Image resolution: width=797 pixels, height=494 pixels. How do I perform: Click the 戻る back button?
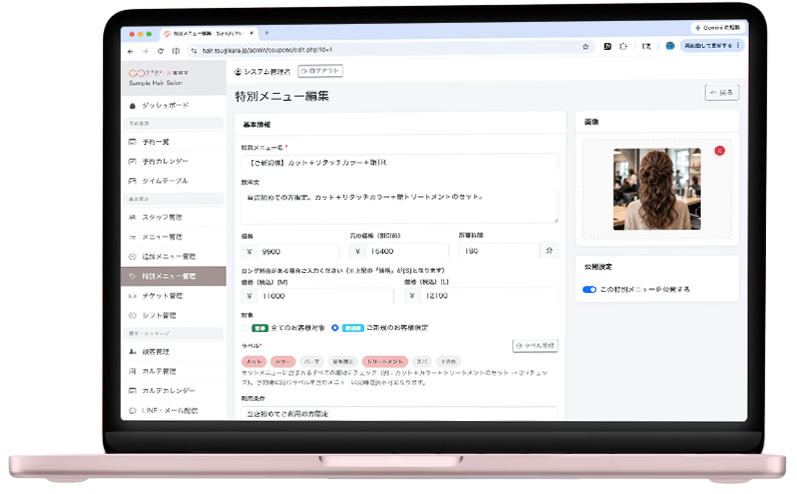(722, 92)
